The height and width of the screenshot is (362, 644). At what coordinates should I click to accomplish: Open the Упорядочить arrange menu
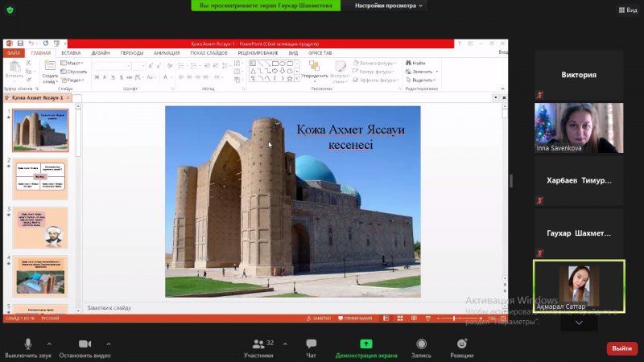(x=315, y=70)
